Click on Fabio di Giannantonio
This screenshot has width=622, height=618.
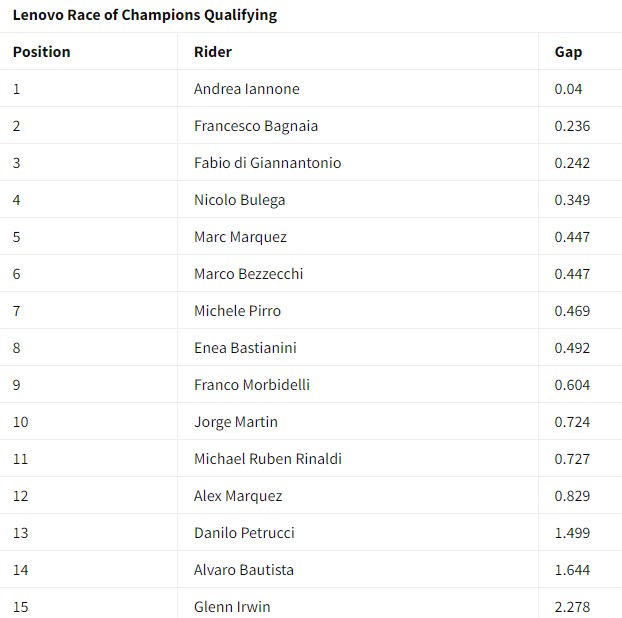coord(267,163)
